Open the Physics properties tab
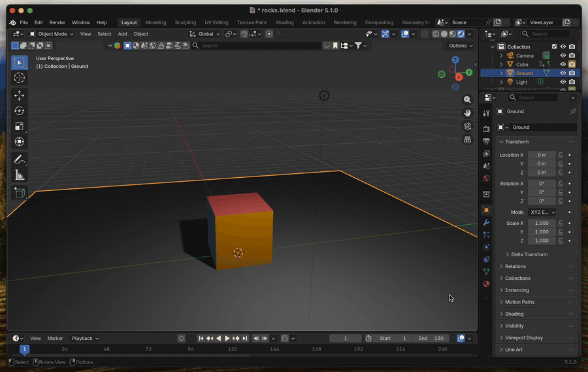Image resolution: width=588 pixels, height=372 pixels. click(486, 247)
